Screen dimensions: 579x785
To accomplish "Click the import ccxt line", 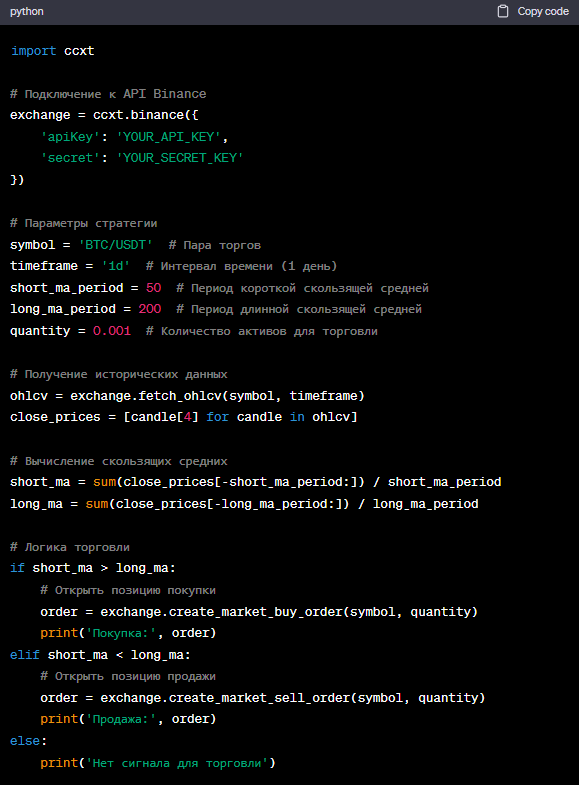I will pos(53,51).
